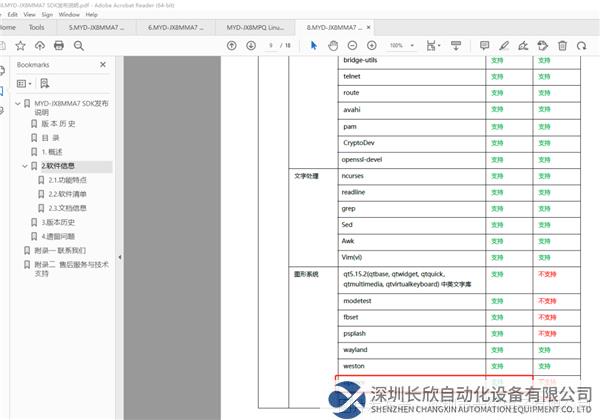Click the zoom out minus button
The width and height of the screenshot is (600, 420).
[352, 46]
